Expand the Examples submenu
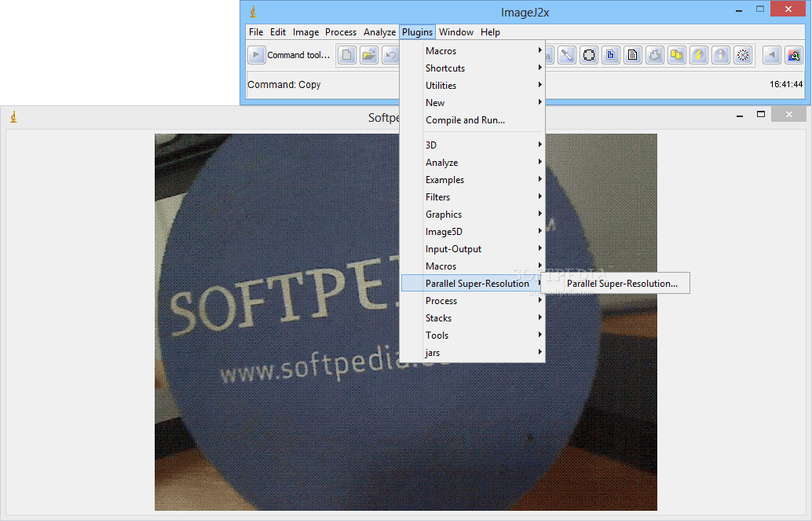The image size is (812, 521). 472,180
